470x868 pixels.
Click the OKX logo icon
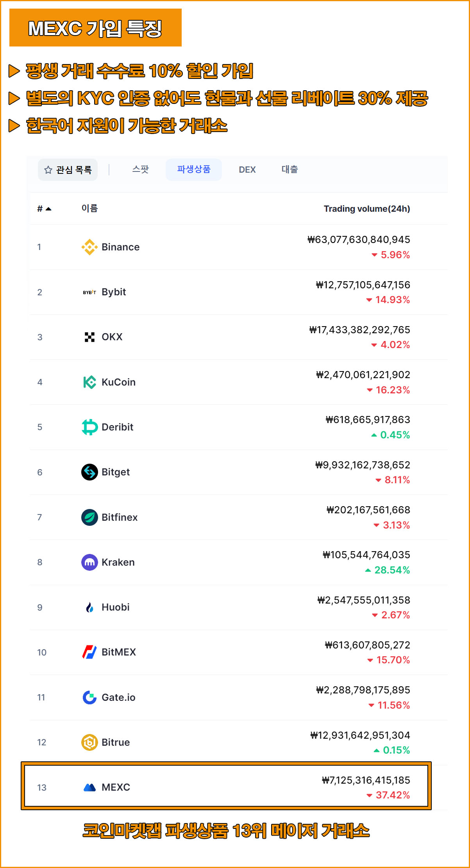[x=89, y=337]
